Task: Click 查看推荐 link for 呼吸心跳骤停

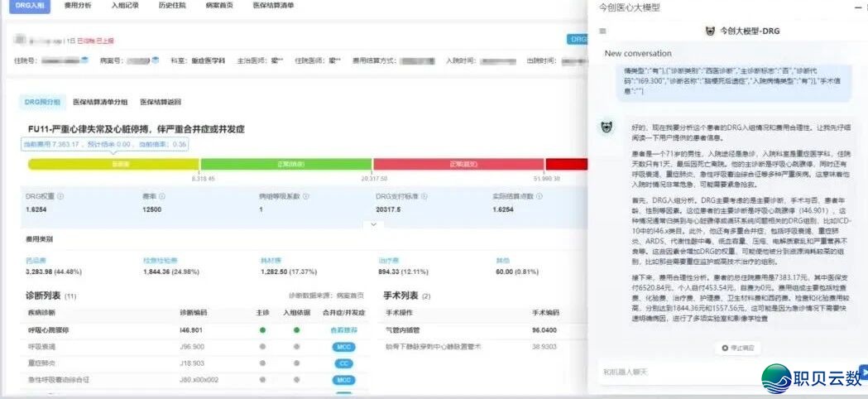Action: coord(343,329)
